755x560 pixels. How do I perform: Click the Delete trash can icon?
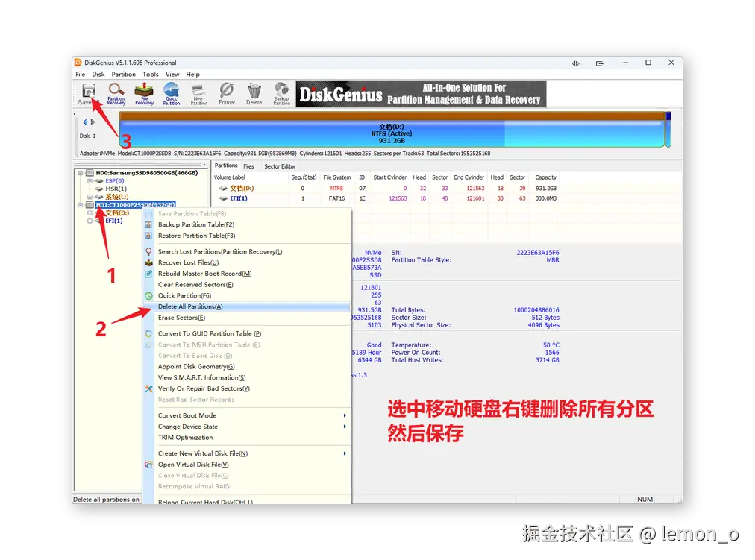pyautogui.click(x=254, y=94)
